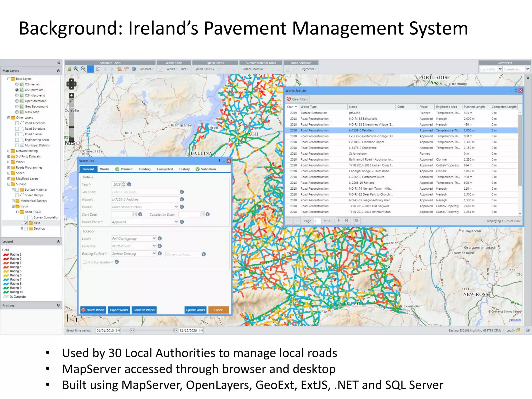This screenshot has width=532, height=399.
Task: Uncheck the Field survey layer
Action: pyautogui.click(x=26, y=223)
